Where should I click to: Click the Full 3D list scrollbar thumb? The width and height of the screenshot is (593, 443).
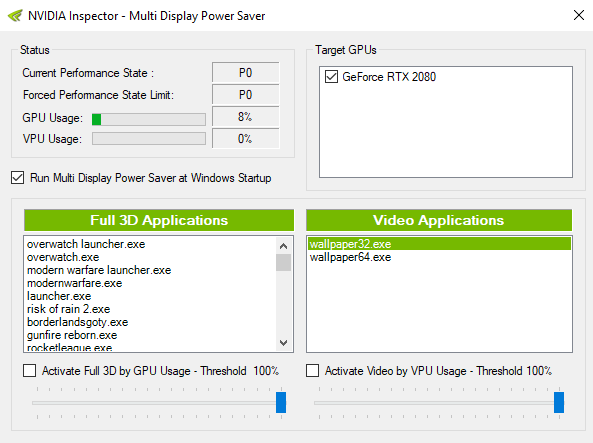point(283,263)
